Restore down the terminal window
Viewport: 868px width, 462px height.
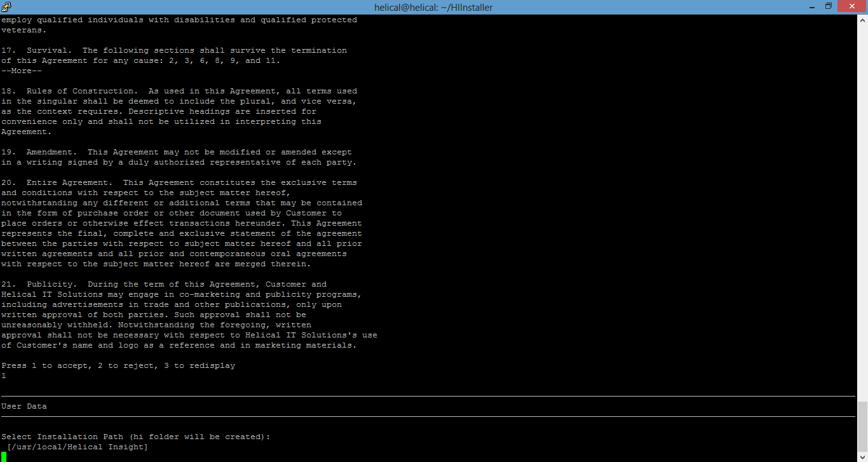coord(828,6)
